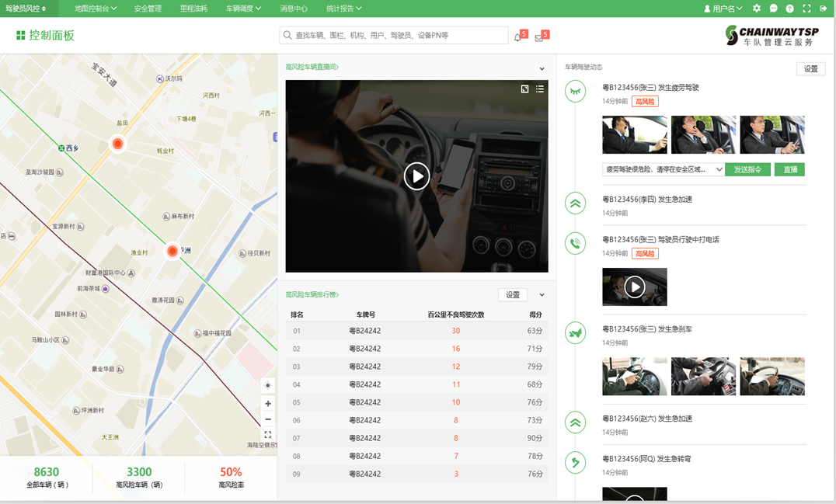Play the high-risk vehicle live video
This screenshot has width=836, height=504.
(x=417, y=176)
